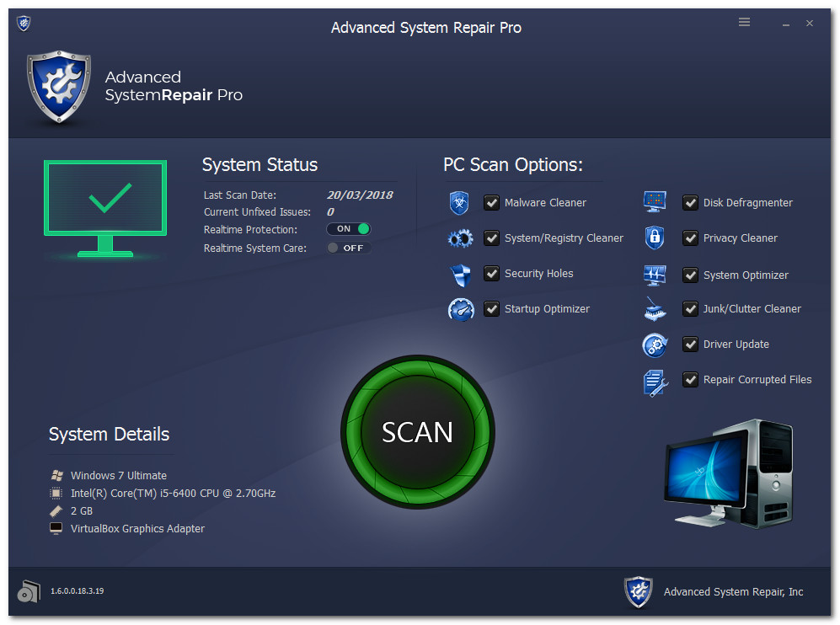Click the Privacy Cleaner label
Viewport: 840px width, 625px height.
coord(741,238)
